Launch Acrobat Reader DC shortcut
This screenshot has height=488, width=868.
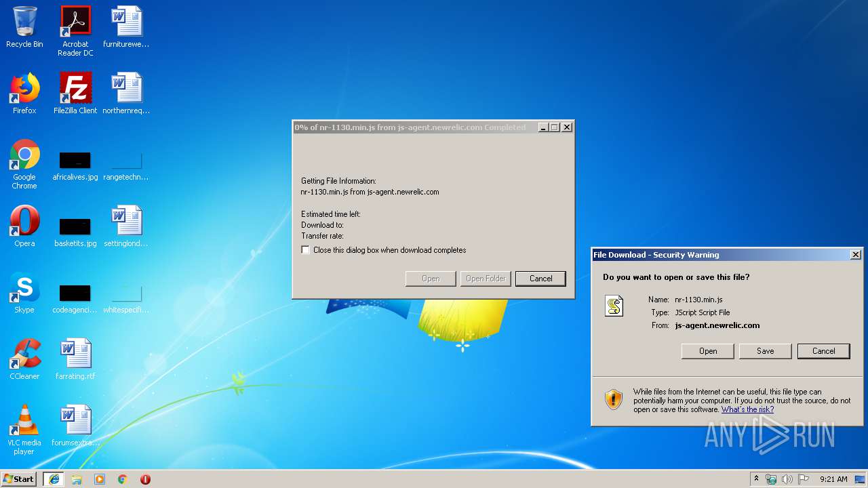(x=75, y=31)
